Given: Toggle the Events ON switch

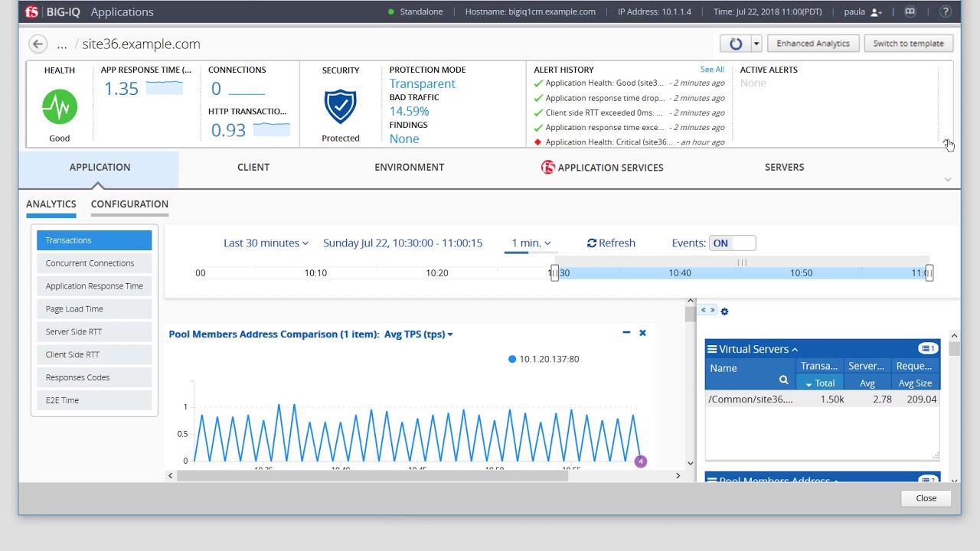Looking at the screenshot, I should (x=733, y=243).
